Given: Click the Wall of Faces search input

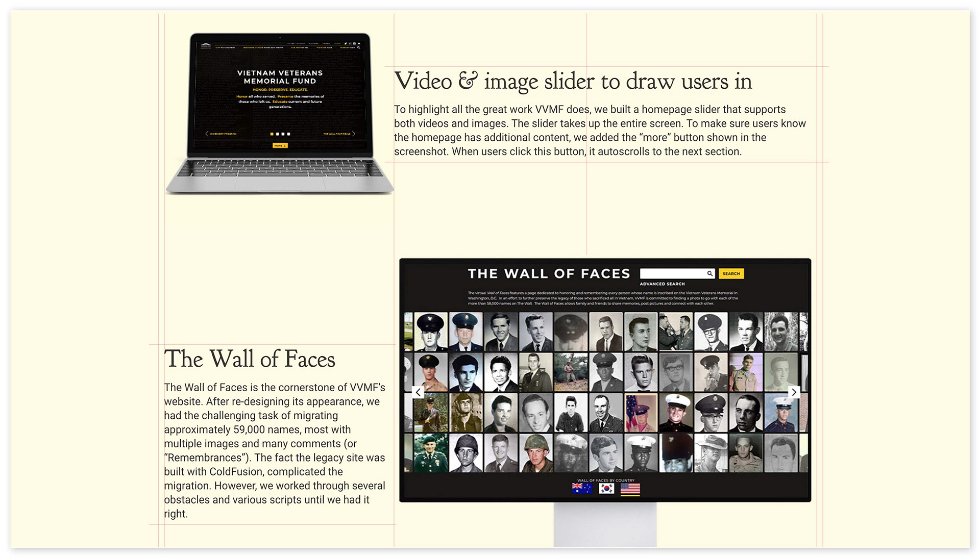Looking at the screenshot, I should (x=677, y=273).
